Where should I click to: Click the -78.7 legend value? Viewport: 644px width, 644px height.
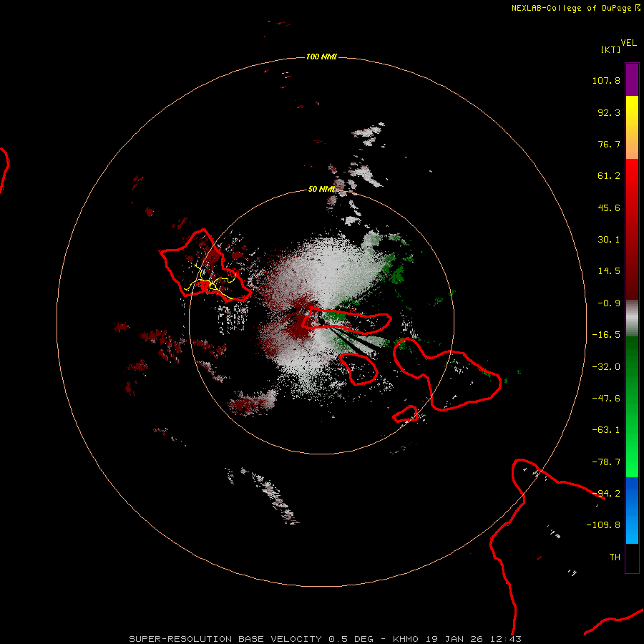click(x=606, y=462)
